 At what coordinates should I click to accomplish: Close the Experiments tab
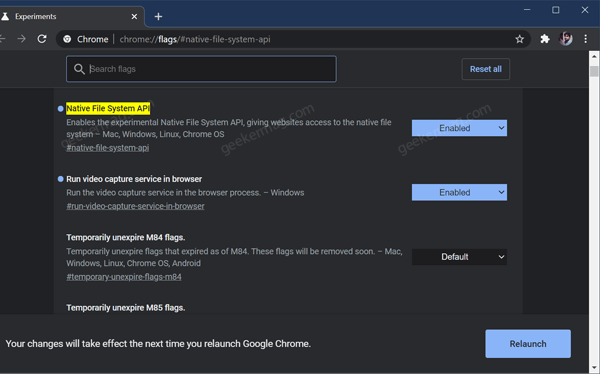coord(134,17)
